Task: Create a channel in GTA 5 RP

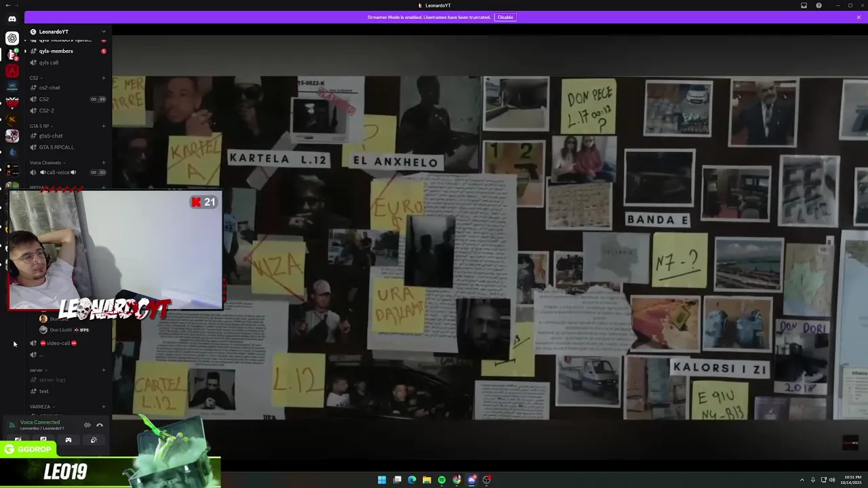Action: pyautogui.click(x=104, y=126)
